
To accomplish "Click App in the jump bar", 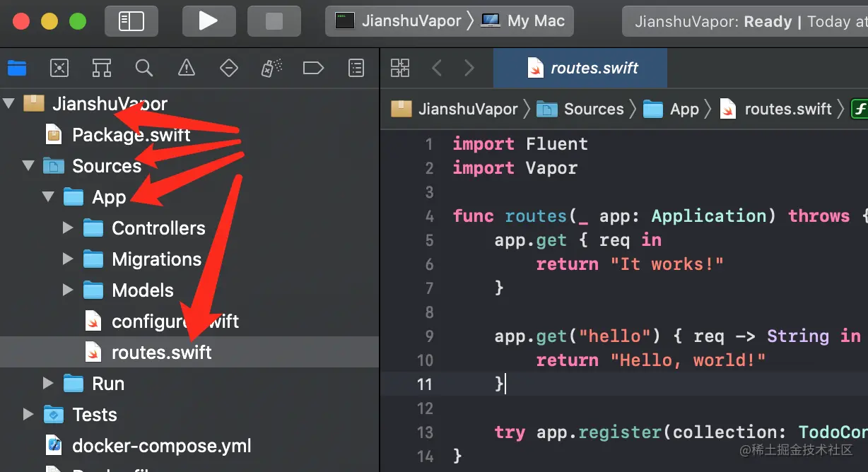I will tap(671, 109).
